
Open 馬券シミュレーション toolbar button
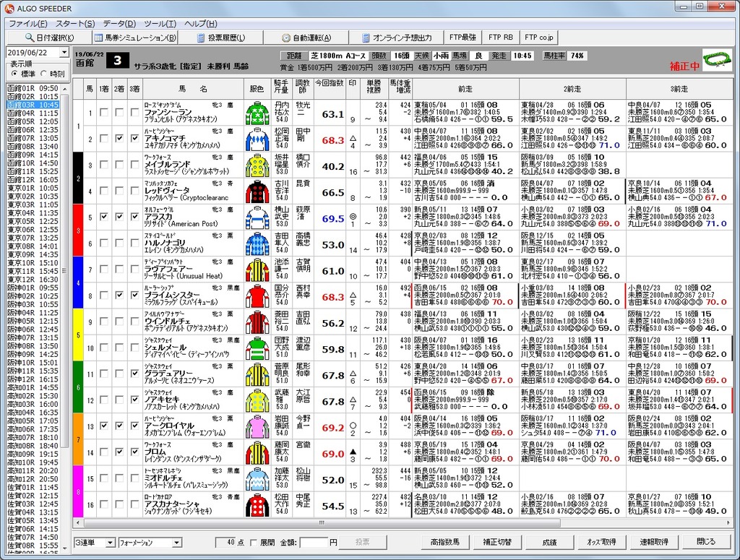(x=135, y=38)
